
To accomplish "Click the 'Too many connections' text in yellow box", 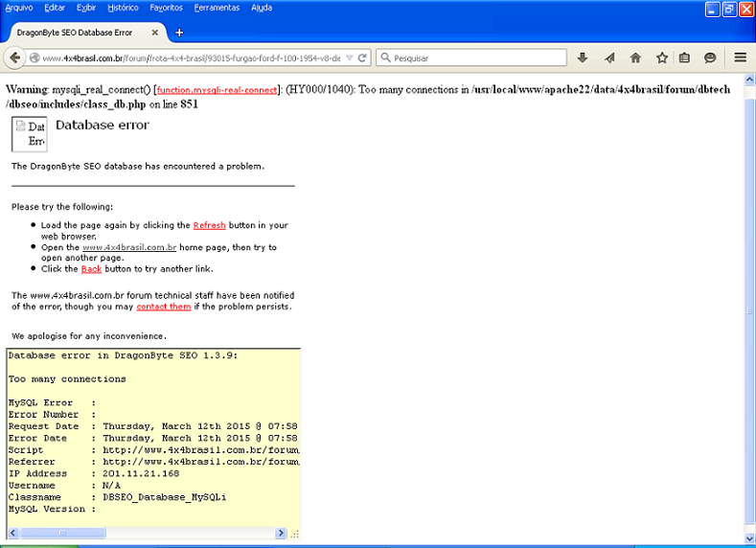I will (x=67, y=378).
